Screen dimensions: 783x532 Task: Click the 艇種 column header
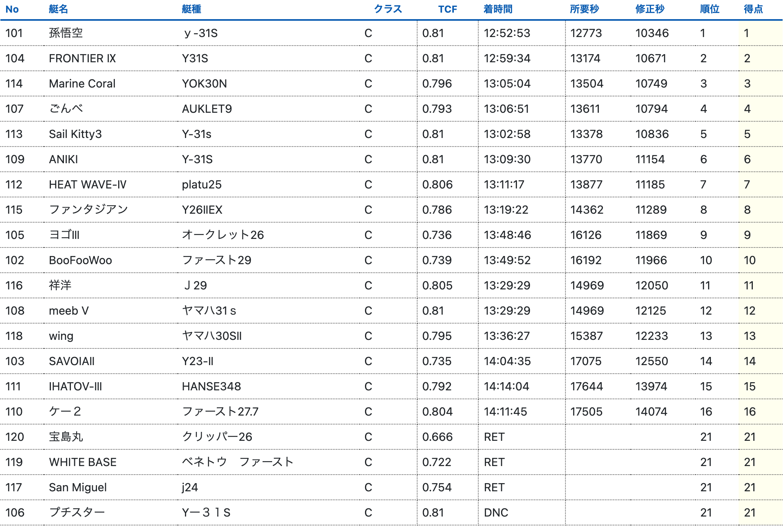[191, 9]
